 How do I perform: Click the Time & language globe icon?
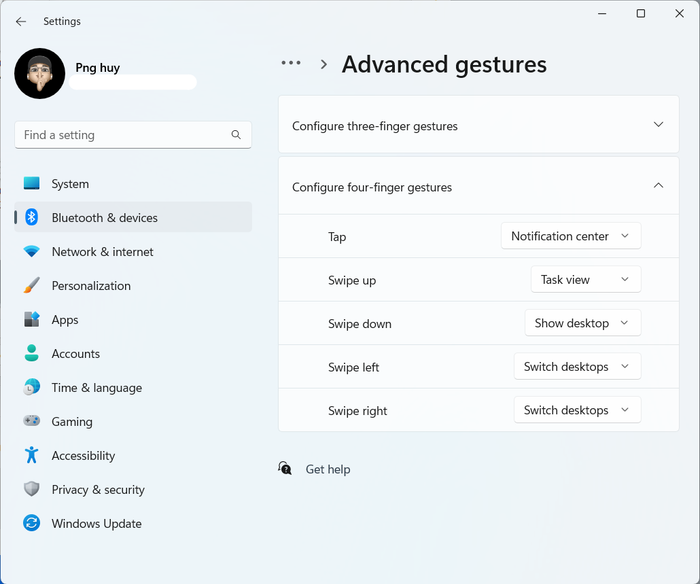[x=32, y=387]
